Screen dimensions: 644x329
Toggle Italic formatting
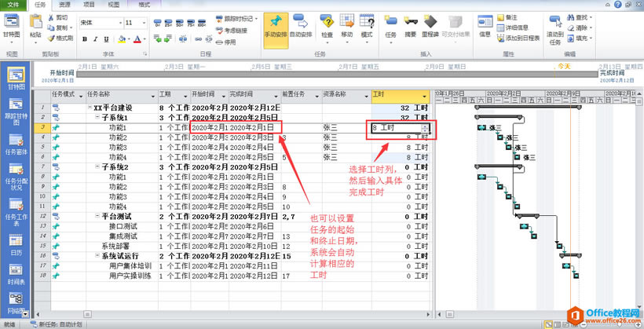click(96, 38)
